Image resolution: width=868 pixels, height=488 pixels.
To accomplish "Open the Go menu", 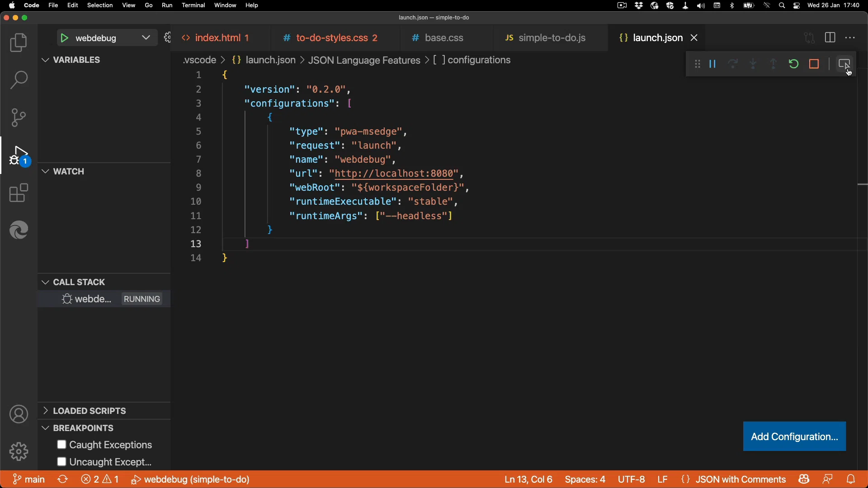I will (x=149, y=5).
